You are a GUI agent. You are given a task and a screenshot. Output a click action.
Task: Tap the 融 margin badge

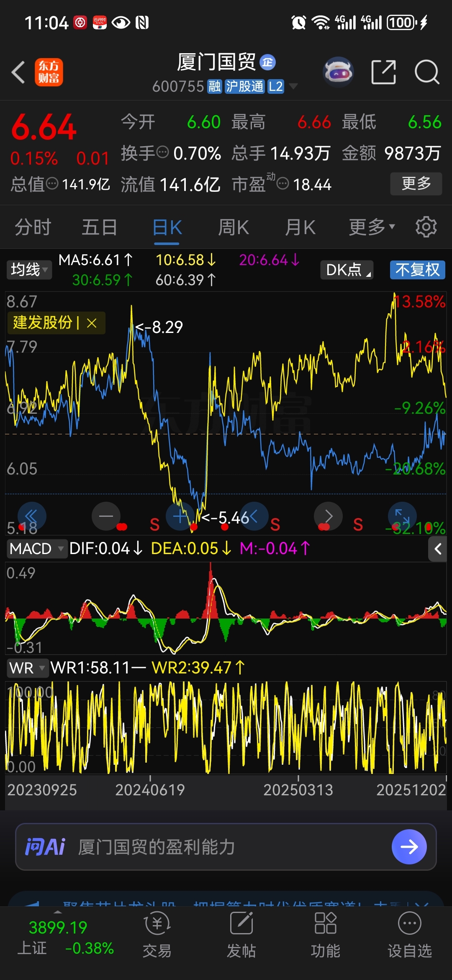coord(214,87)
